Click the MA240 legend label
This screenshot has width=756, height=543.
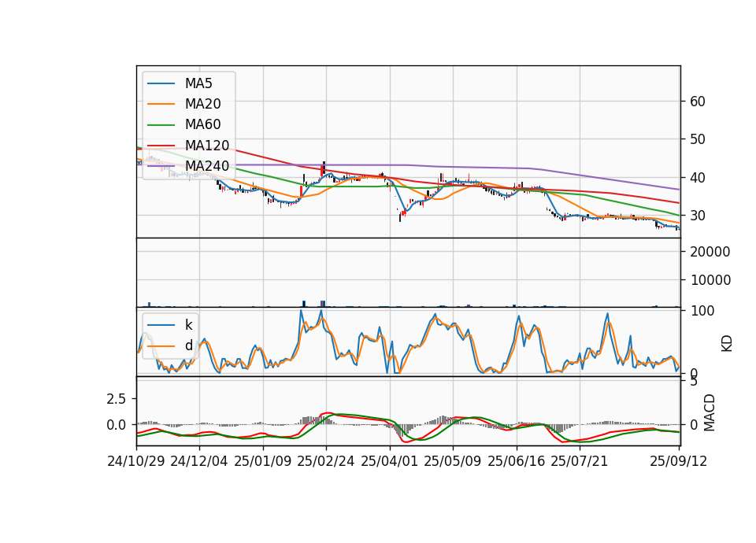pos(207,166)
